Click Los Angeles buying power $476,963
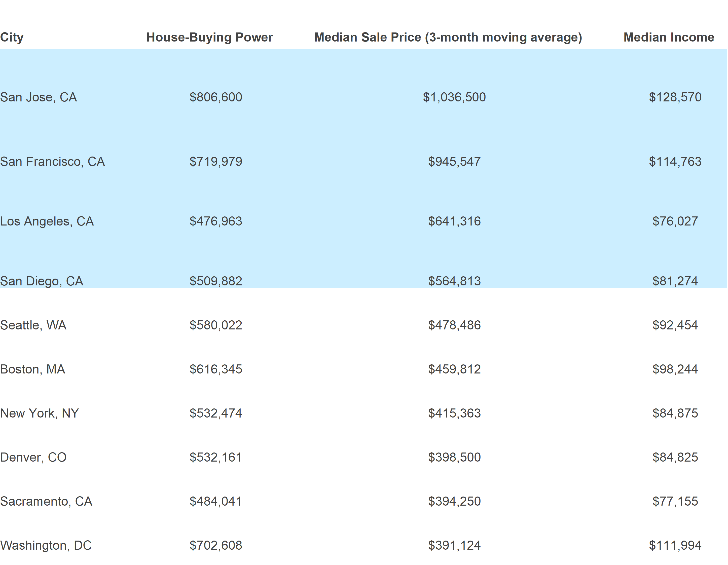 pos(216,221)
